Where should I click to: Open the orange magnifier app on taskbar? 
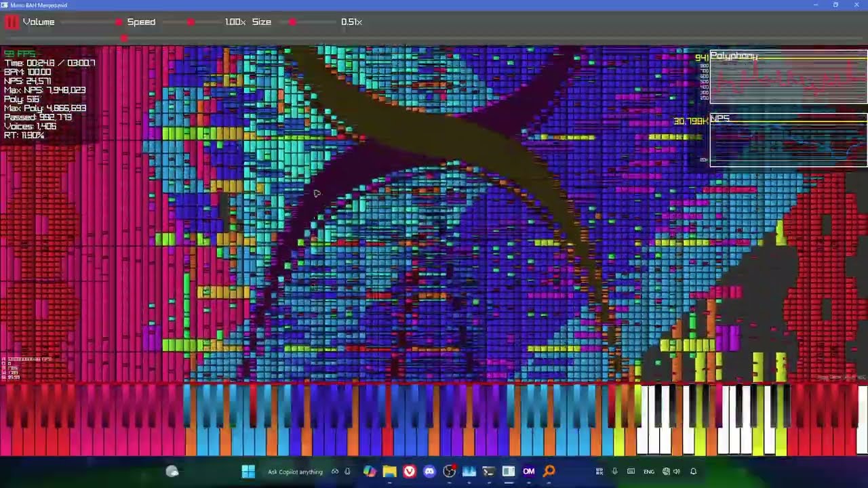[x=549, y=472]
